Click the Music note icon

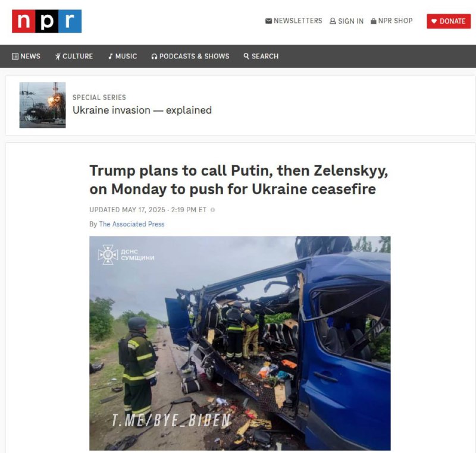click(111, 56)
